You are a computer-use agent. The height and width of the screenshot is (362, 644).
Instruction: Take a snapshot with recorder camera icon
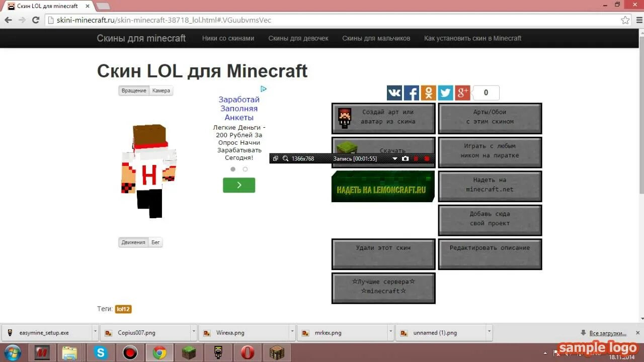click(x=406, y=158)
